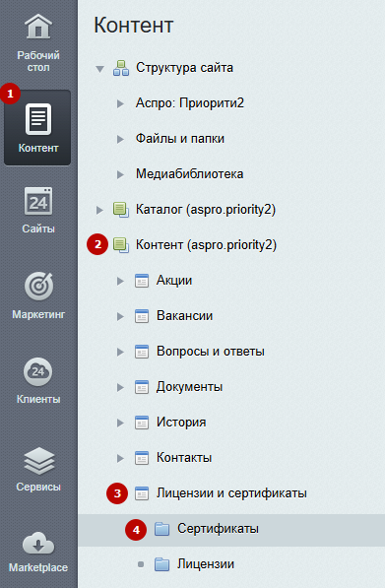Click the Каталог (aspro.priority2) iblock type icon
The width and height of the screenshot is (385, 588).
click(121, 210)
